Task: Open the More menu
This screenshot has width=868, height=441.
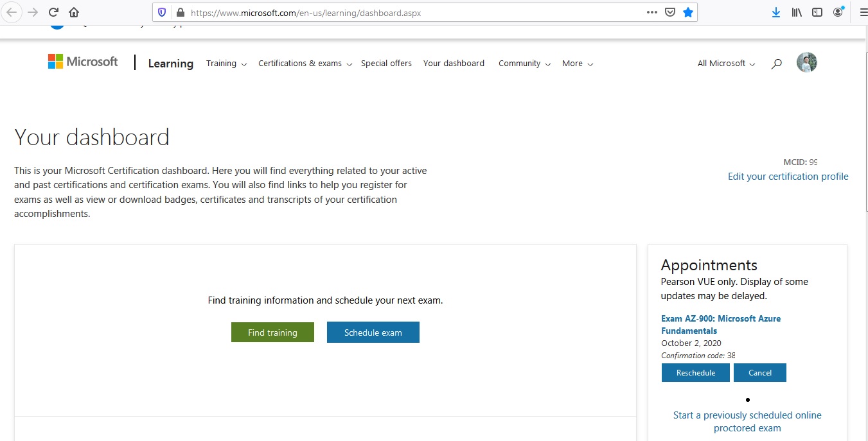Action: (576, 63)
